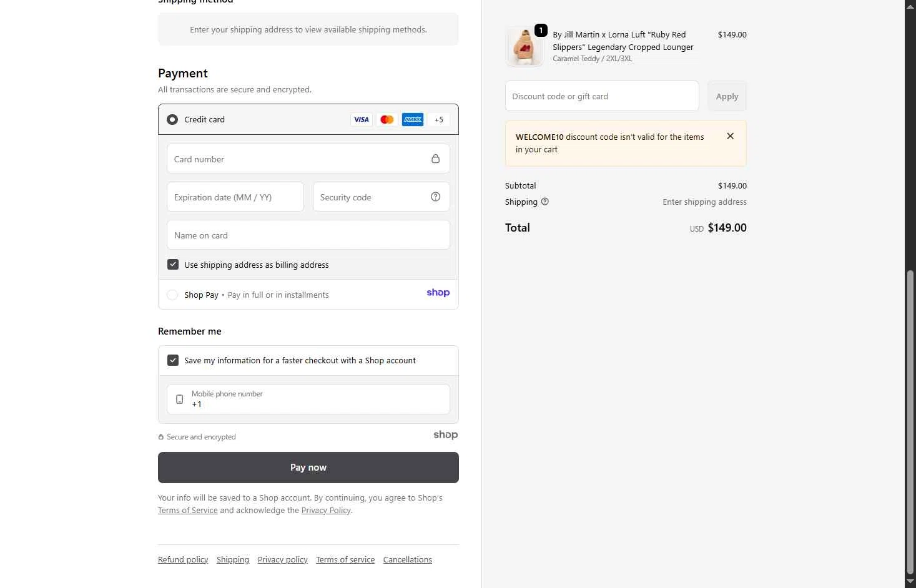The height and width of the screenshot is (588, 916).
Task: Focus the Card number field
Action: click(308, 159)
